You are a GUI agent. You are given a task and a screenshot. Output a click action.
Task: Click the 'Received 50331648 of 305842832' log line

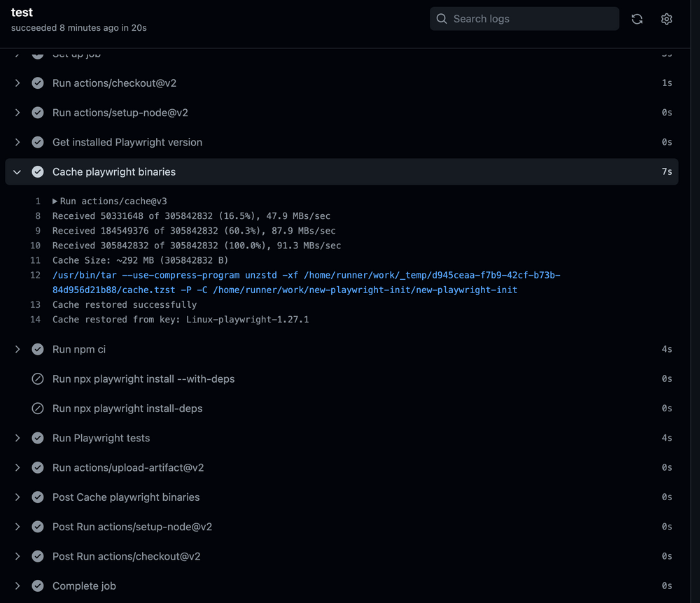point(191,216)
